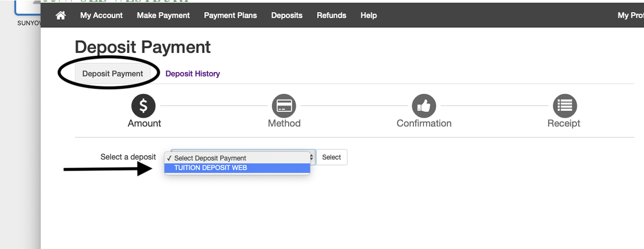Click the Home icon in navigation bar
The width and height of the screenshot is (644, 249).
[61, 15]
